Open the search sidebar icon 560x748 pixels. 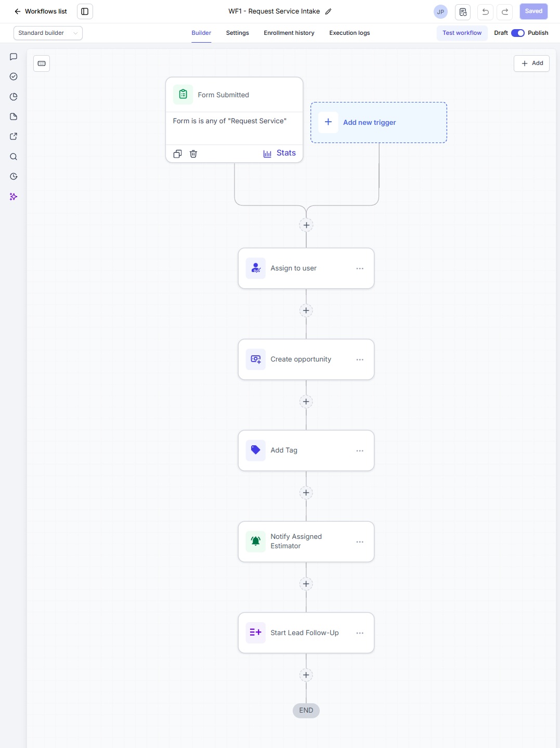click(14, 157)
